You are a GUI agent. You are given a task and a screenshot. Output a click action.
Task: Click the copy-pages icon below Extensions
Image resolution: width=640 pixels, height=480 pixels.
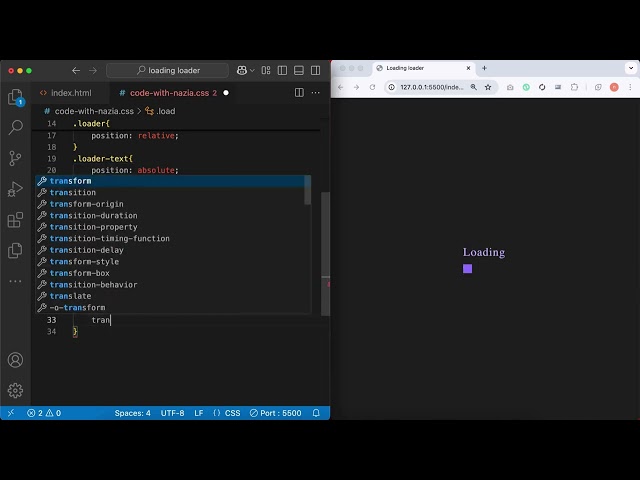[x=16, y=251]
